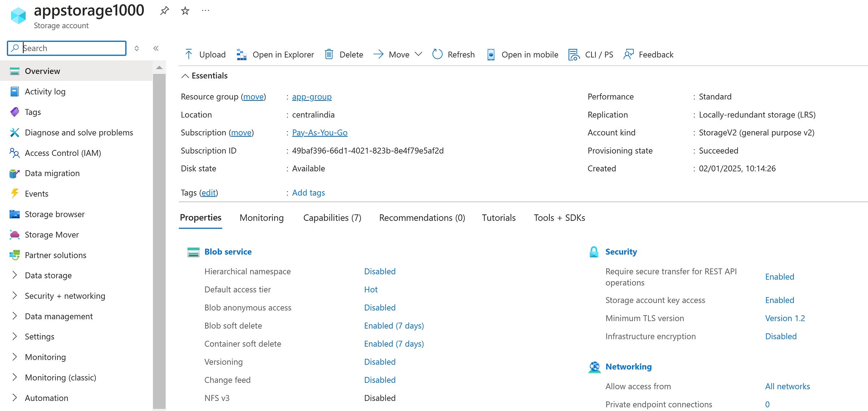The image size is (868, 411).
Task: Click Open in mobile phone icon
Action: [x=491, y=54]
